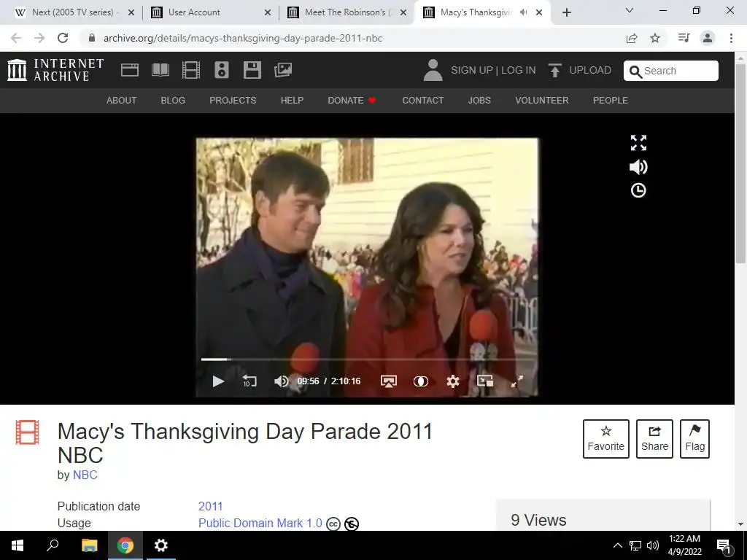This screenshot has height=560, width=747.
Task: Click the user avatar icon beside Sign Up
Action: pos(433,70)
